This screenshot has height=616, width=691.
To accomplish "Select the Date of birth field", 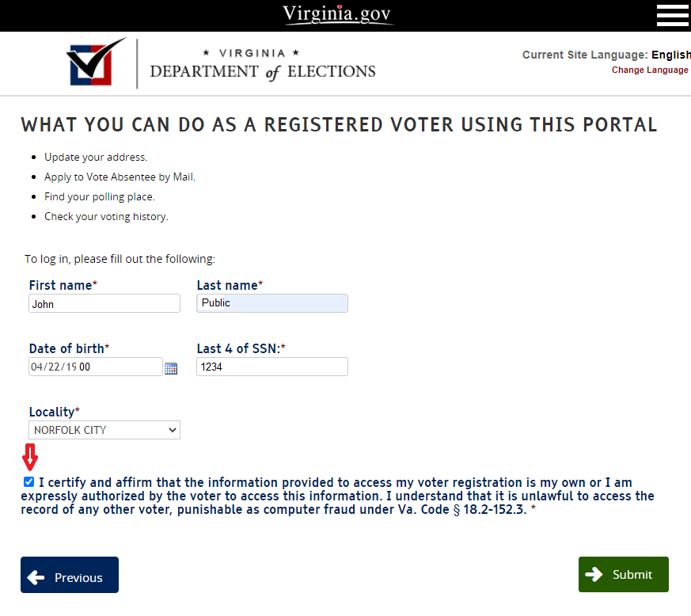I will click(95, 367).
